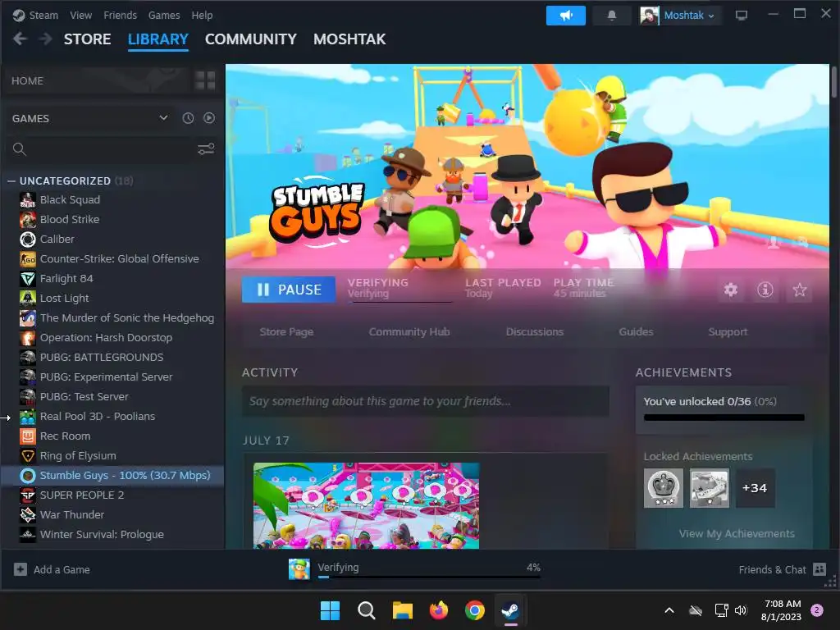Screen dimensions: 840x630
Task: Open the Guides link
Action: (636, 332)
